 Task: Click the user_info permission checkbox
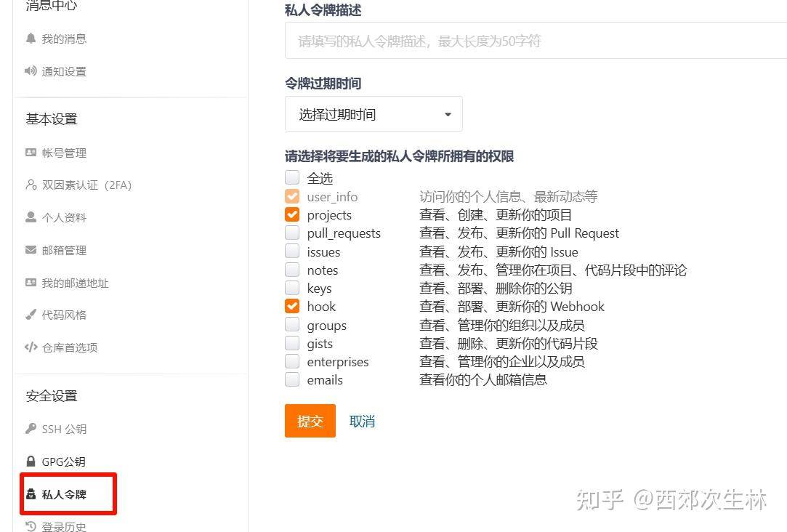click(x=292, y=196)
